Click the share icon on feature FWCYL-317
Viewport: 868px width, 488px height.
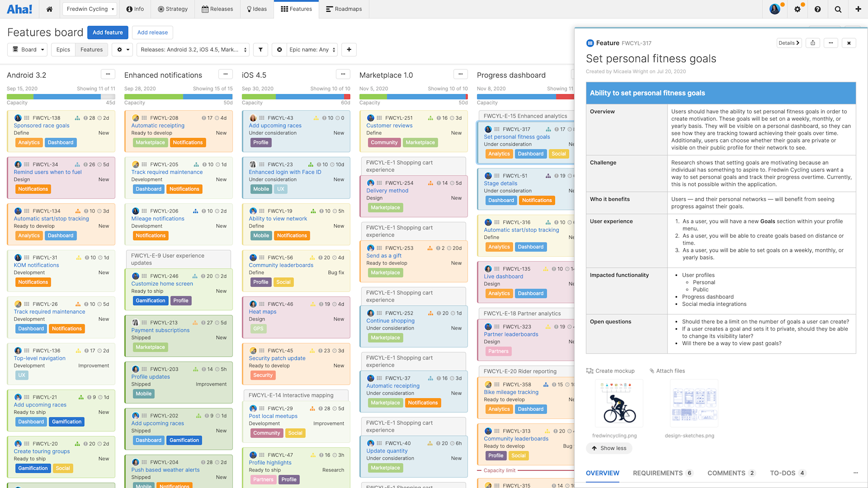[812, 43]
